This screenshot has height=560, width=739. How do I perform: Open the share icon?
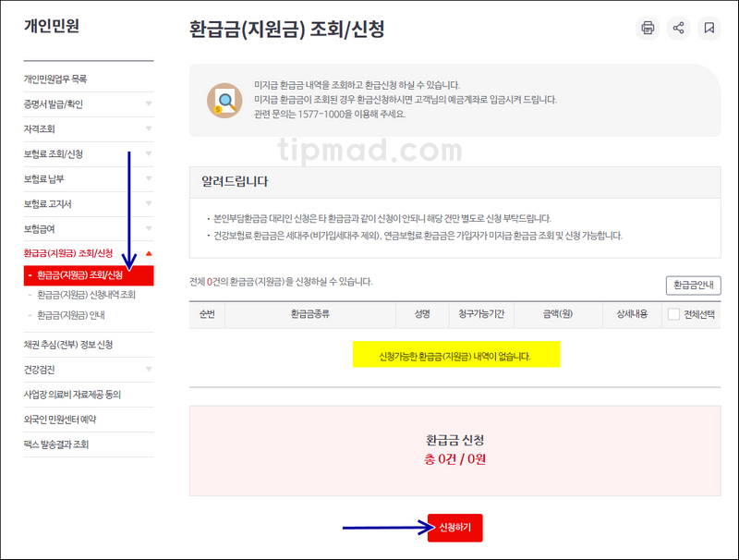click(x=679, y=29)
